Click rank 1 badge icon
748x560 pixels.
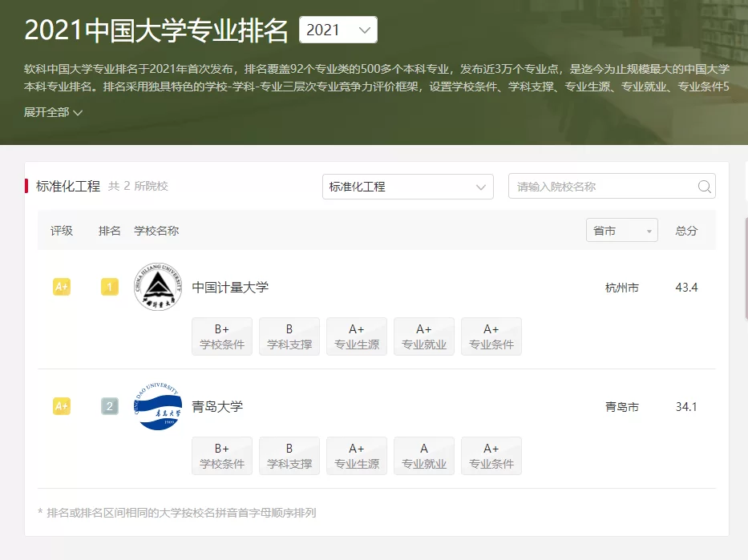[110, 287]
